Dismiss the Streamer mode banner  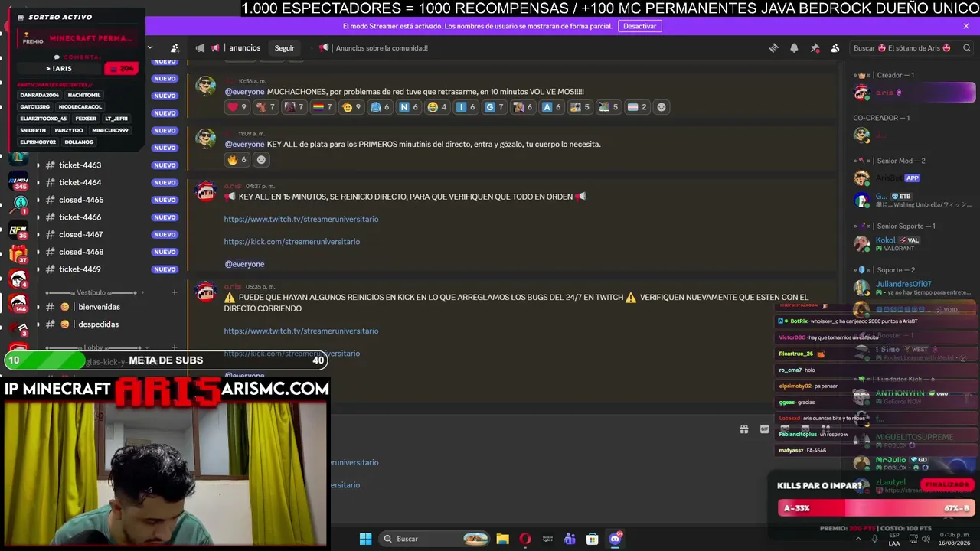coord(966,26)
